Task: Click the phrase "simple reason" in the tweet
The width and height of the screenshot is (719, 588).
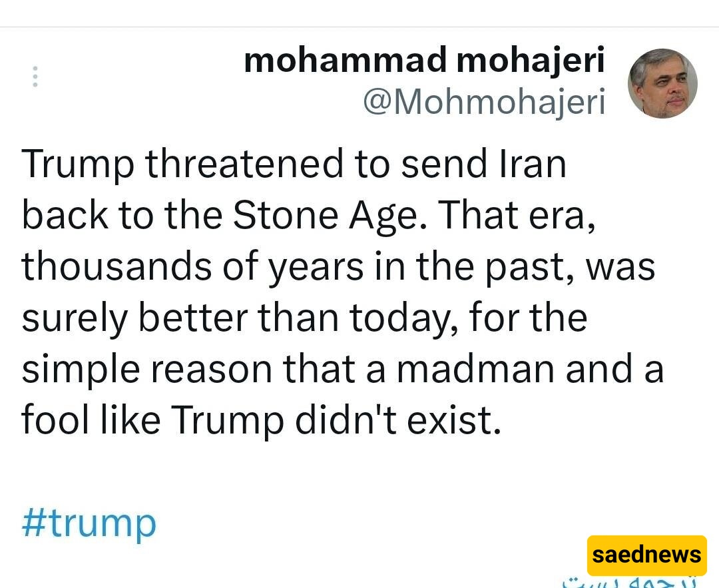Action: click(x=146, y=368)
